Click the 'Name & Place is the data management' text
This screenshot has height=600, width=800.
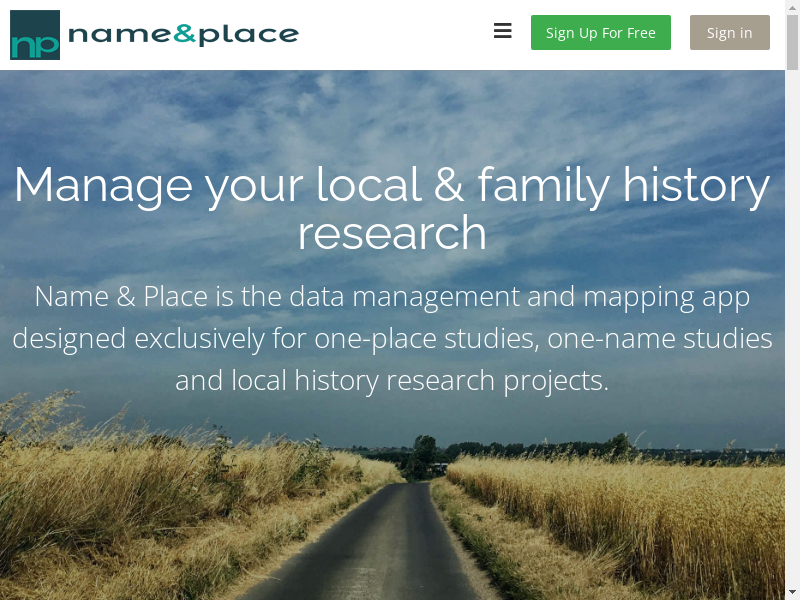391,297
